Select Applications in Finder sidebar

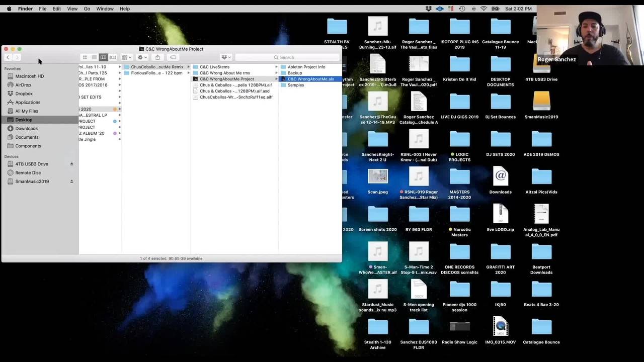(28, 103)
